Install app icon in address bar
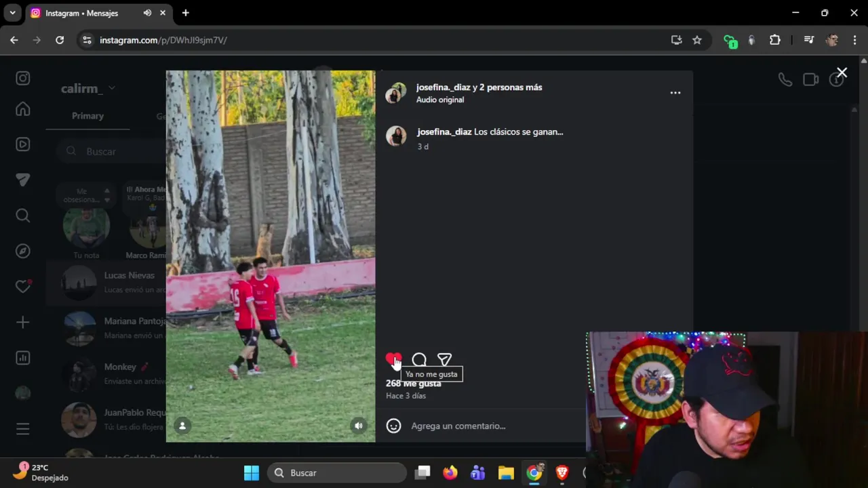 click(676, 40)
